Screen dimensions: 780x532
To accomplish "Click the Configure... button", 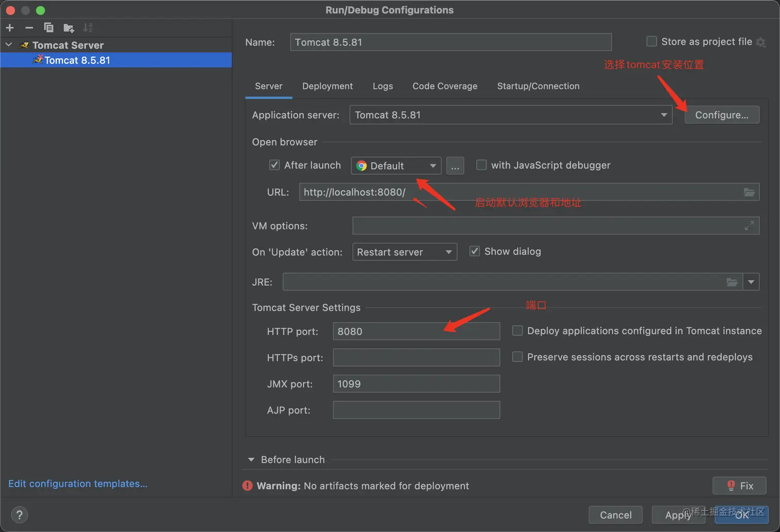I will point(722,115).
